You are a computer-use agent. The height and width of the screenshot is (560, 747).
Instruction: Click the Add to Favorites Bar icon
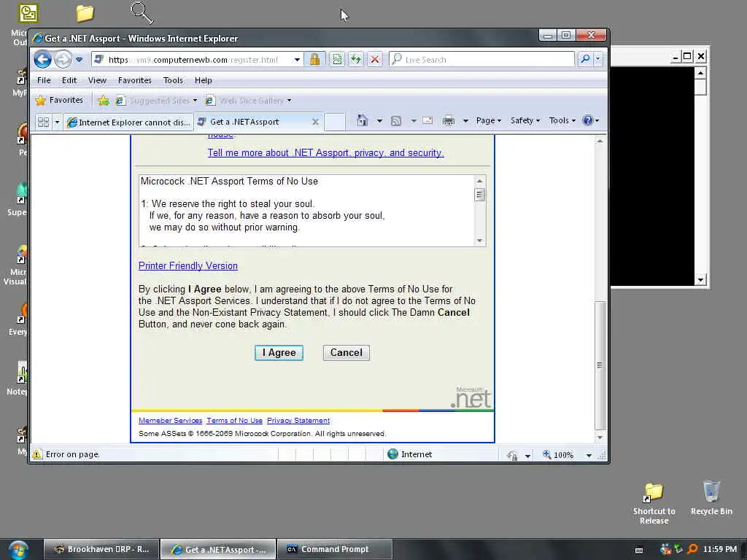coord(104,101)
